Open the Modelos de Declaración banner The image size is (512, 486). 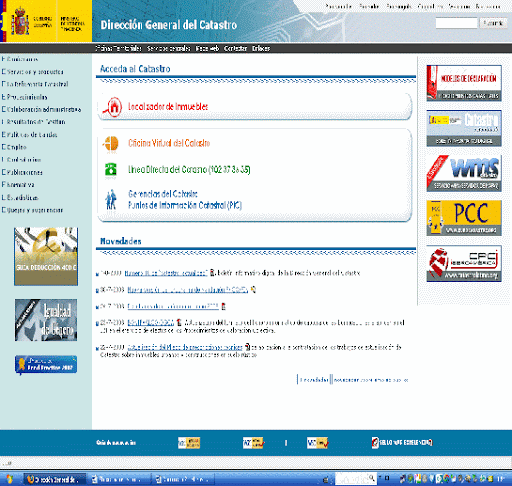tap(464, 83)
